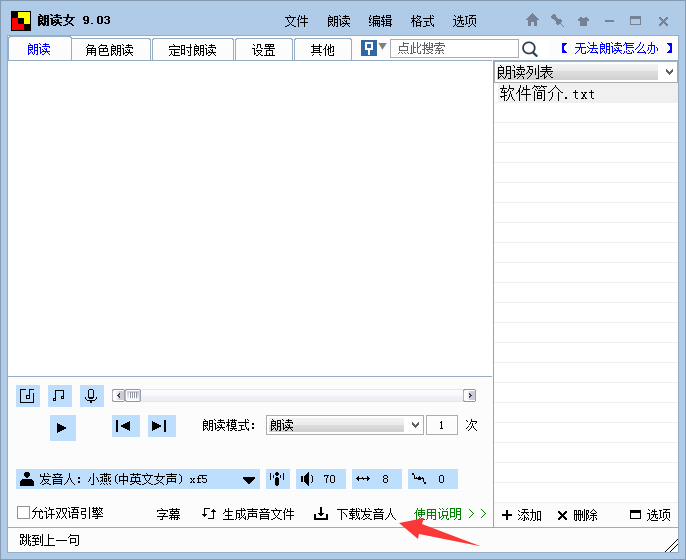The height and width of the screenshot is (560, 686).
Task: Open the background music note icon
Action: (60, 396)
